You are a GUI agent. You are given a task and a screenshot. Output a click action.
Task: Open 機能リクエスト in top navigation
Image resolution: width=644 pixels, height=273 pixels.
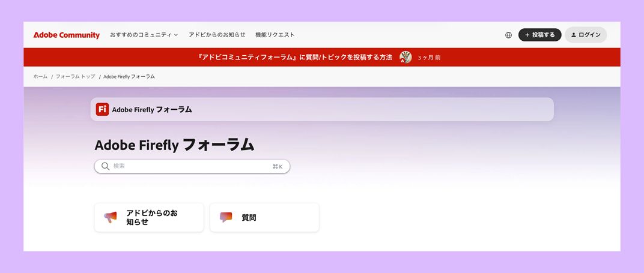275,35
